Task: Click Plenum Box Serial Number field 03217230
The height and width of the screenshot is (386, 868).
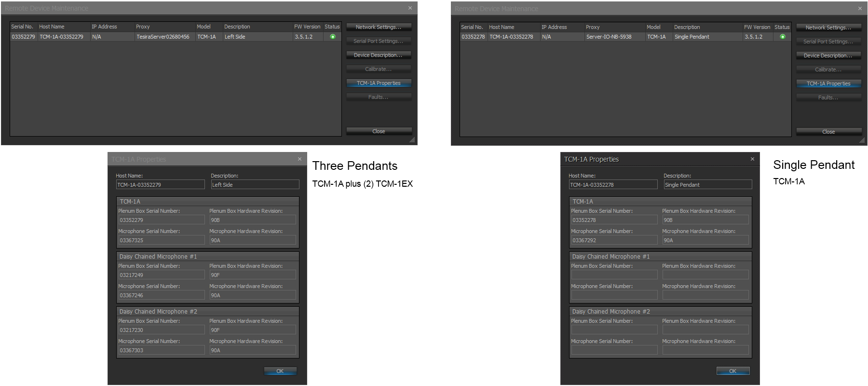Action: 162,330
